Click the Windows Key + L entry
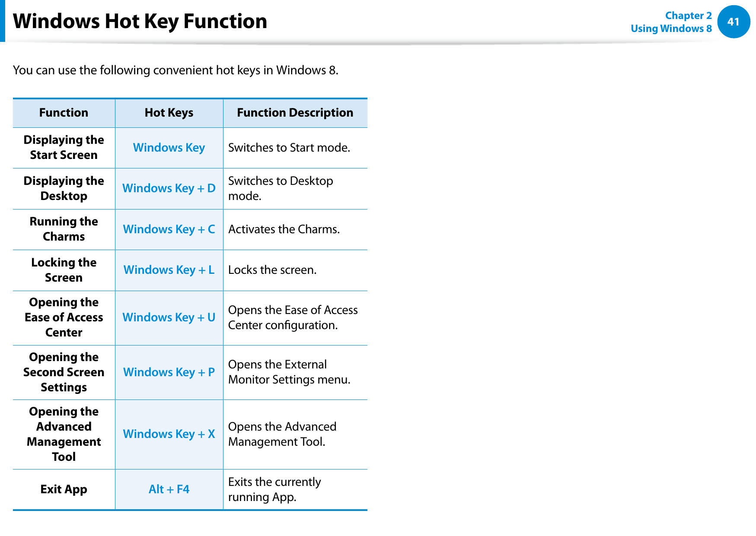The image size is (756, 536). [169, 270]
